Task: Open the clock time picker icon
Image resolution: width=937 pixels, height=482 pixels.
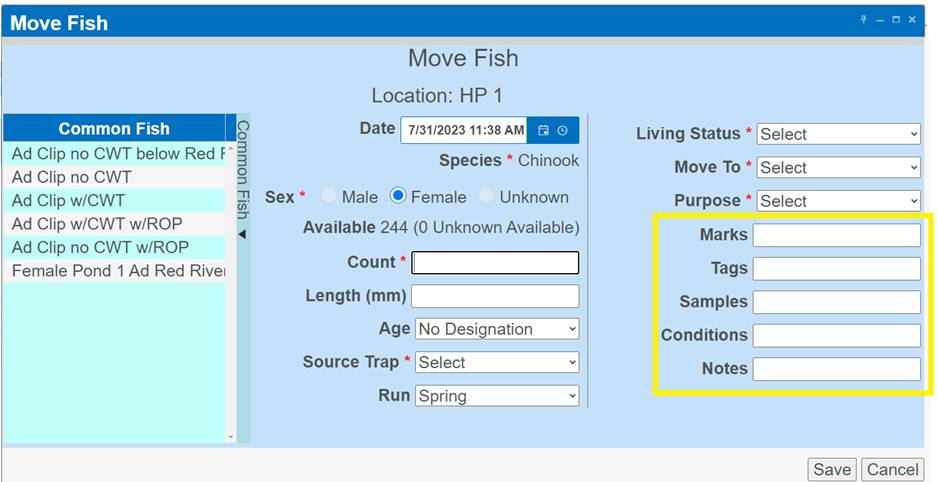Action: click(563, 130)
